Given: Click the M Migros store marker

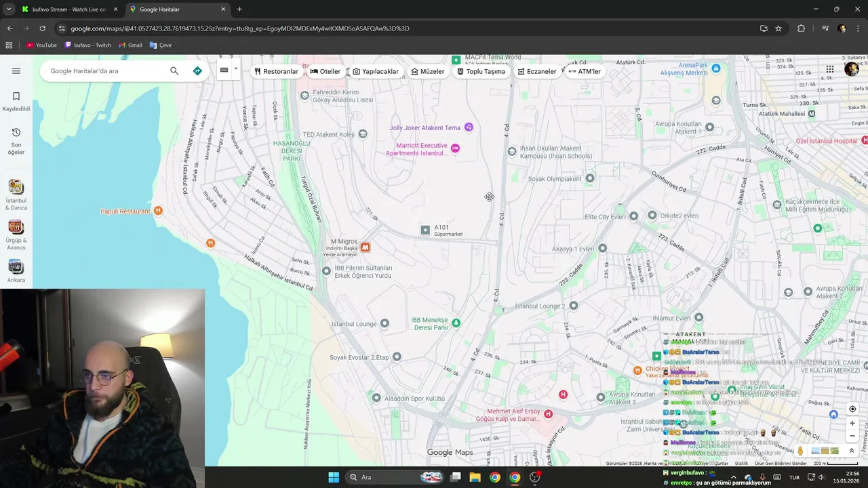Looking at the screenshot, I should click(365, 247).
